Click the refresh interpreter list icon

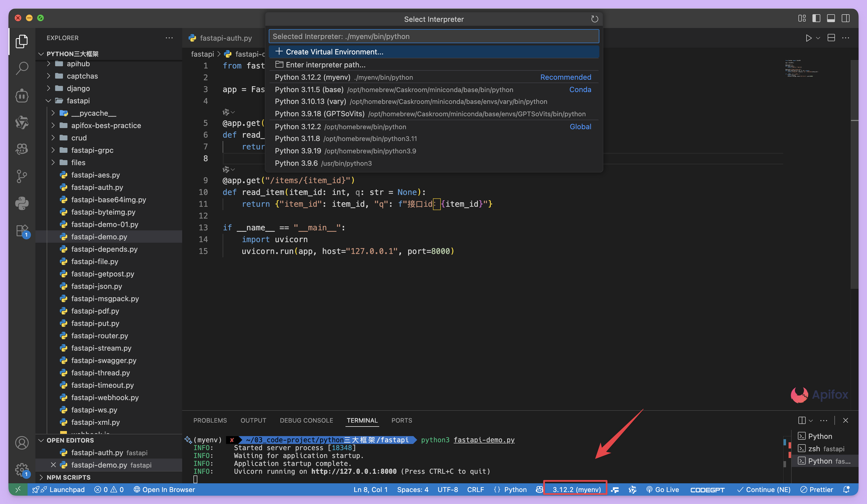594,19
